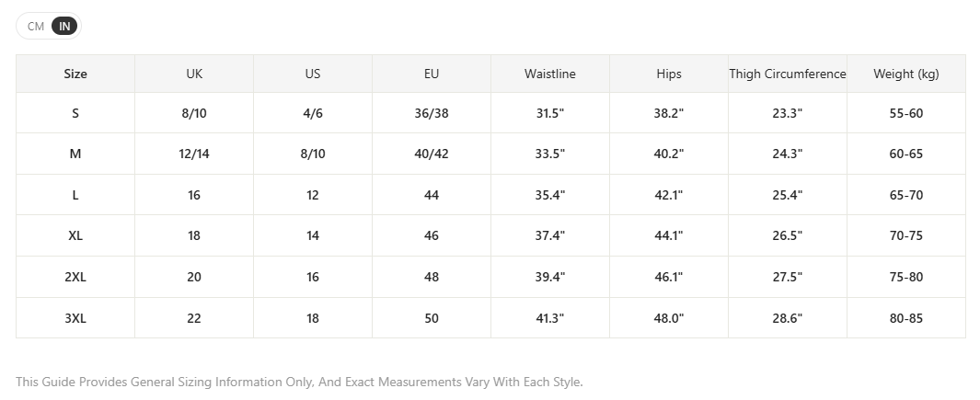Click the 80-85 weight cell

pos(906,318)
